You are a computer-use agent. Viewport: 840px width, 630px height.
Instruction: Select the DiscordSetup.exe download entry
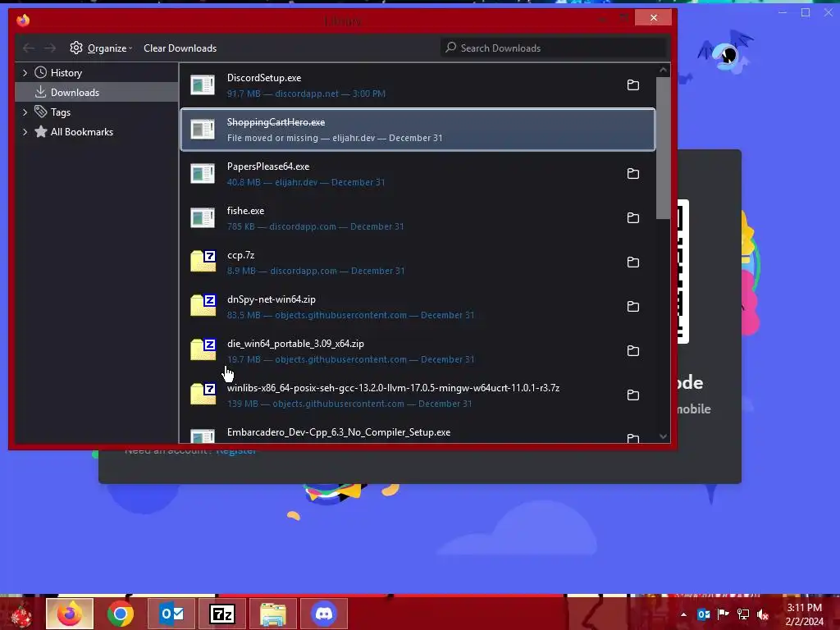point(418,85)
